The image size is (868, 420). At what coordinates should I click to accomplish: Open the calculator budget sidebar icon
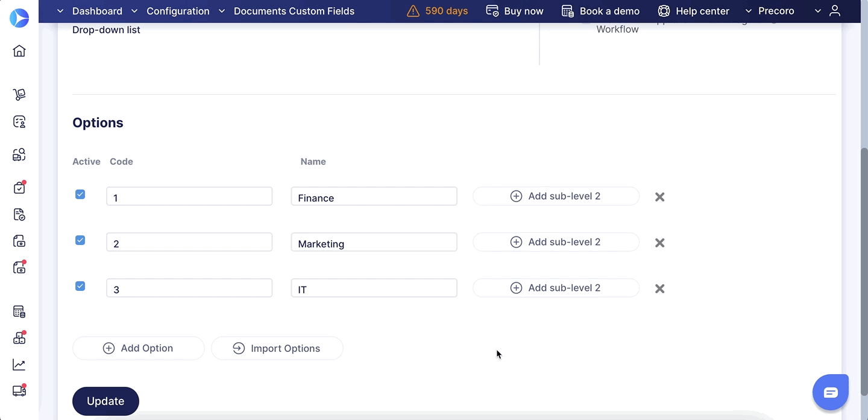(19, 312)
